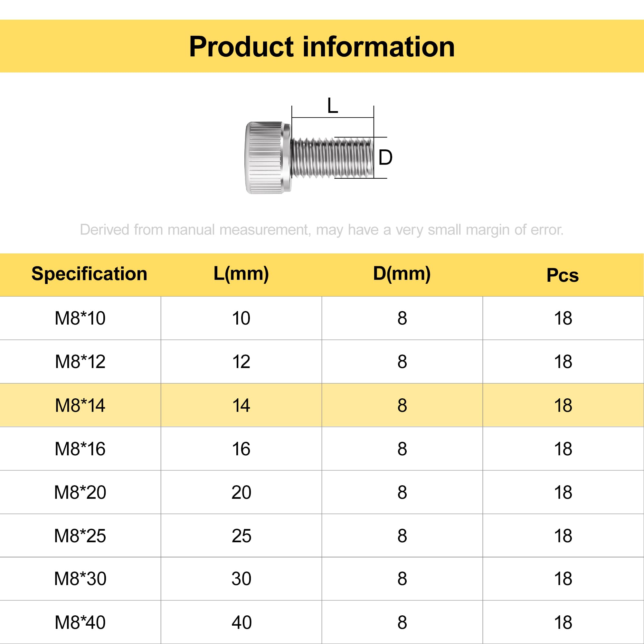Click the M8*16 specification cell
This screenshot has width=644, height=644.
80,449
